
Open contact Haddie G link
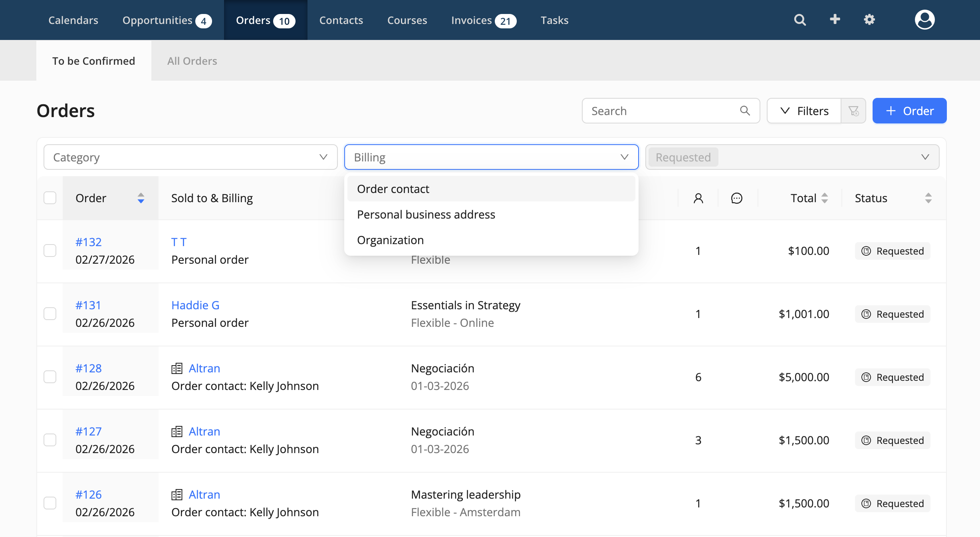(x=195, y=305)
